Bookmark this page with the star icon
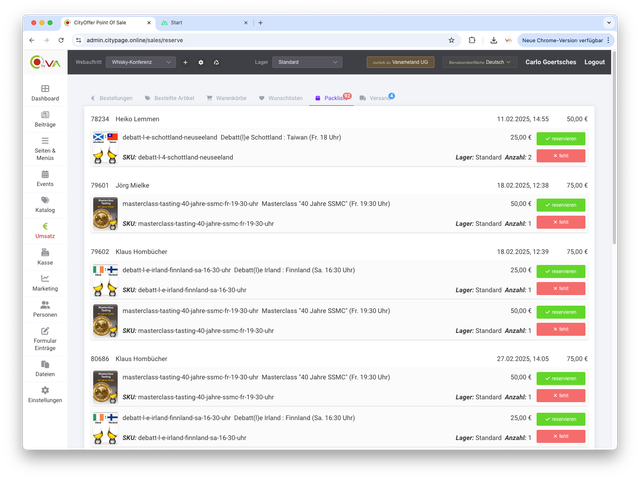Screen dimensions: 640x480 click(x=451, y=40)
